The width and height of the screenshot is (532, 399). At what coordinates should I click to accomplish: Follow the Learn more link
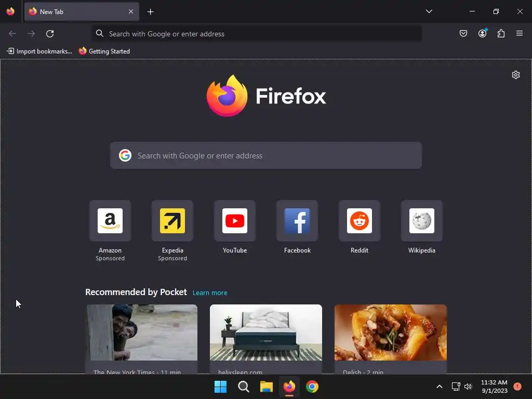(210, 293)
